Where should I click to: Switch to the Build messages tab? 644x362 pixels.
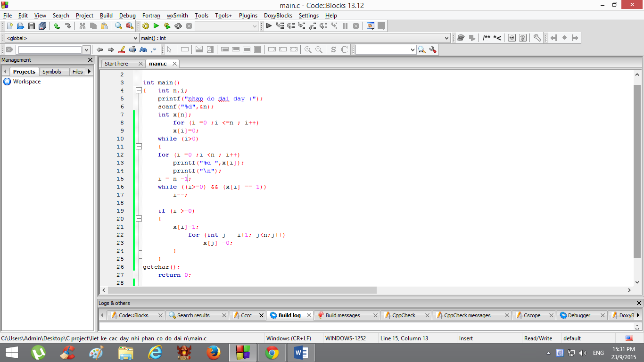pyautogui.click(x=342, y=315)
